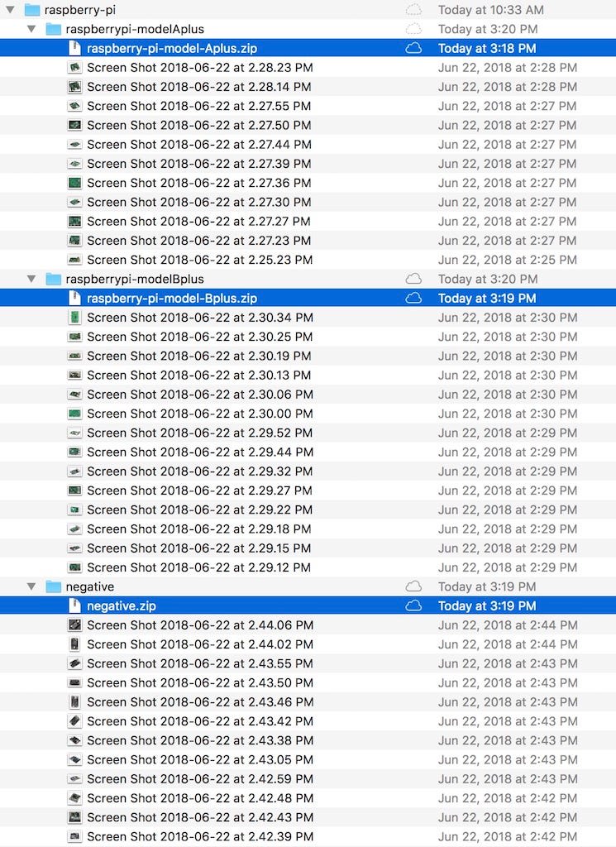This screenshot has width=616, height=847.
Task: Click the cloud icon on raspberry-pi-model-Aplus.zip row
Action: (413, 48)
